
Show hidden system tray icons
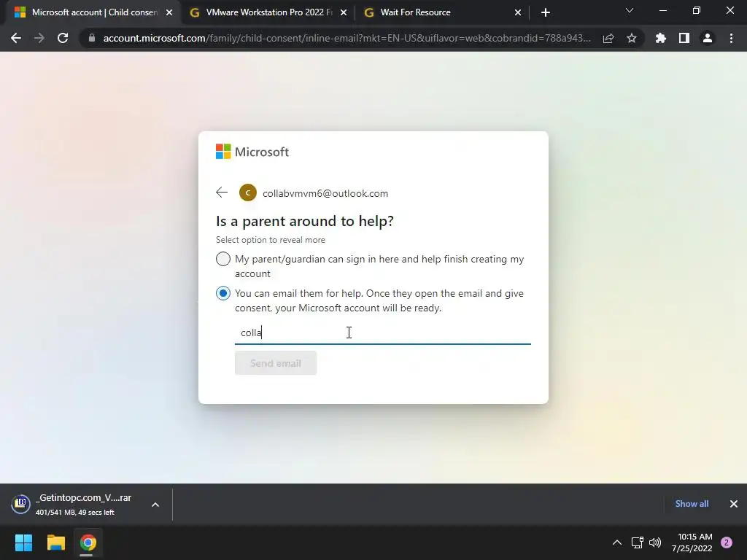click(x=617, y=542)
